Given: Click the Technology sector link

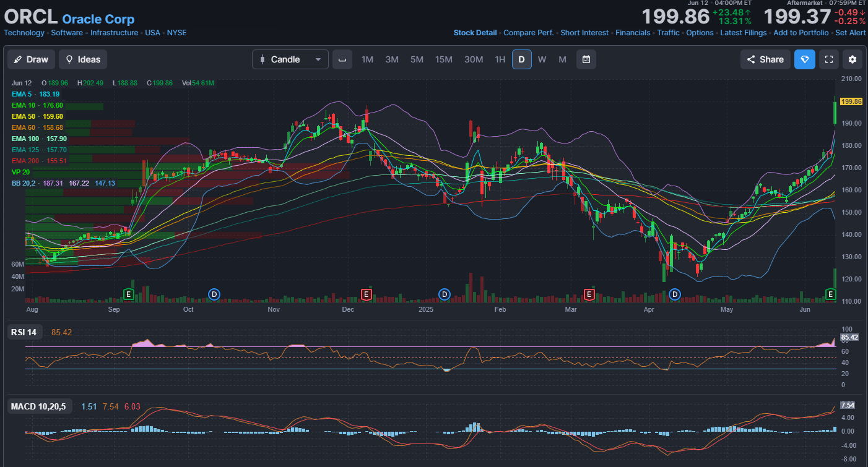Looking at the screenshot, I should [x=24, y=33].
